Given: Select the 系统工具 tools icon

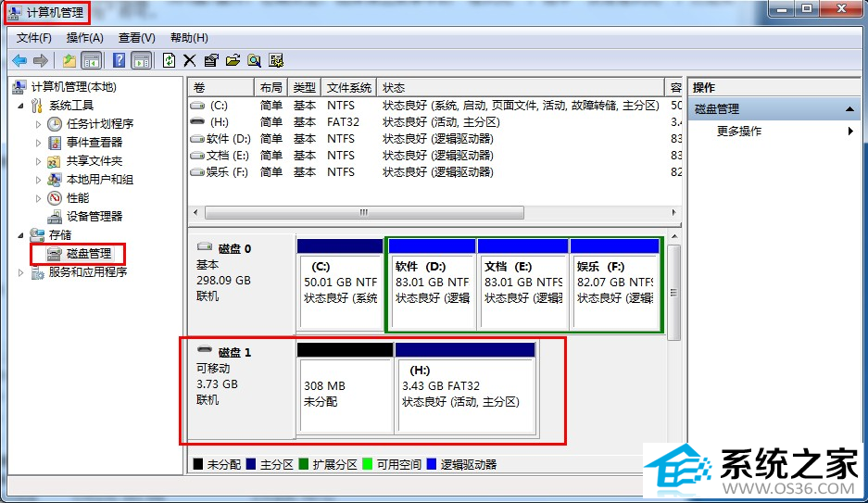Looking at the screenshot, I should (36, 105).
